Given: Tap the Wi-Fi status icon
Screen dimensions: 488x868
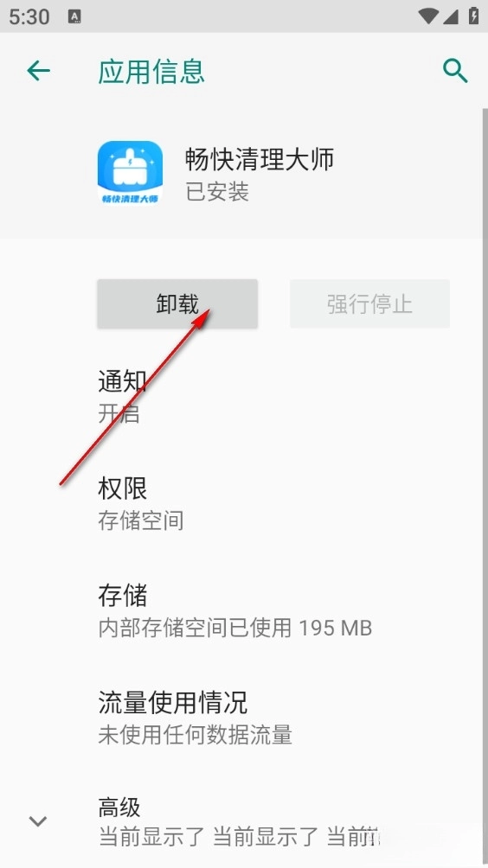Looking at the screenshot, I should (x=429, y=16).
